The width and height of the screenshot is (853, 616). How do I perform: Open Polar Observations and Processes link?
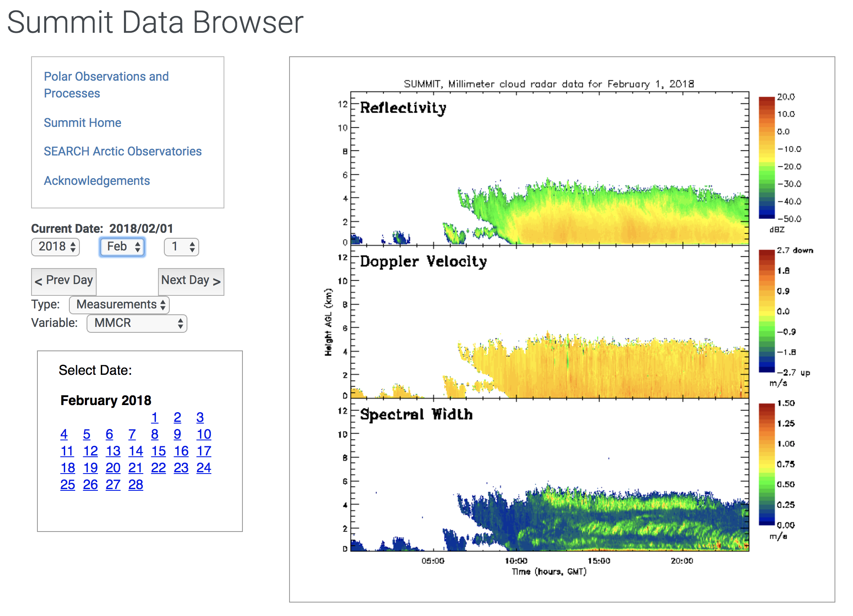tap(106, 85)
